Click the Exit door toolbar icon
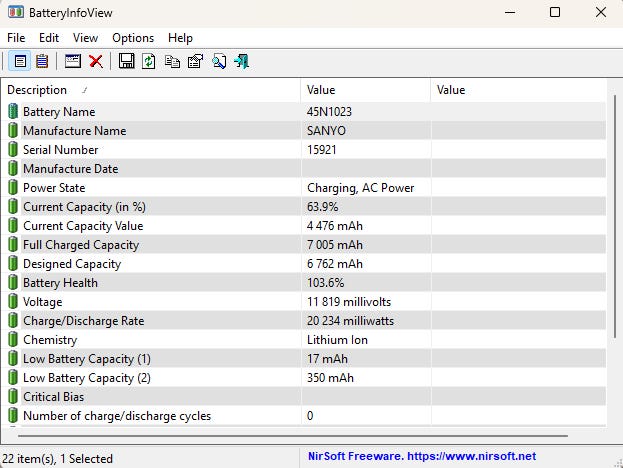 [x=241, y=62]
